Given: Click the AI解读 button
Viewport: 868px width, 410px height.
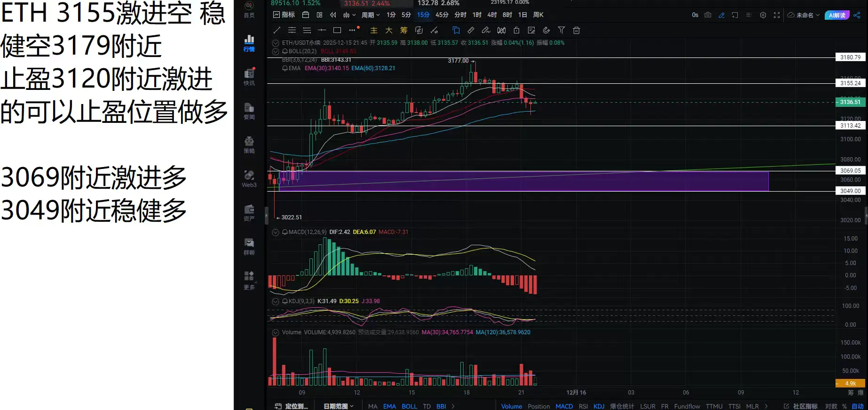Looking at the screenshot, I should point(837,15).
